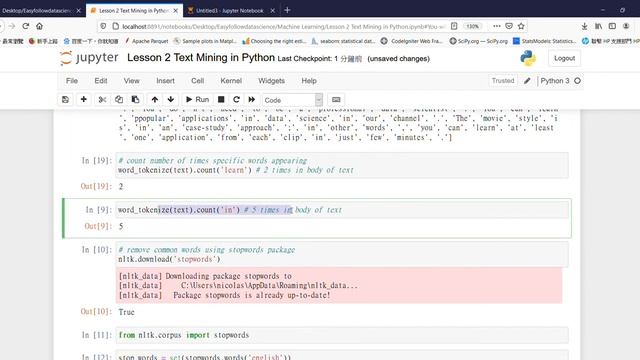Copy selected cells icon
Viewport: 640px width, 360px height.
[x=119, y=100]
